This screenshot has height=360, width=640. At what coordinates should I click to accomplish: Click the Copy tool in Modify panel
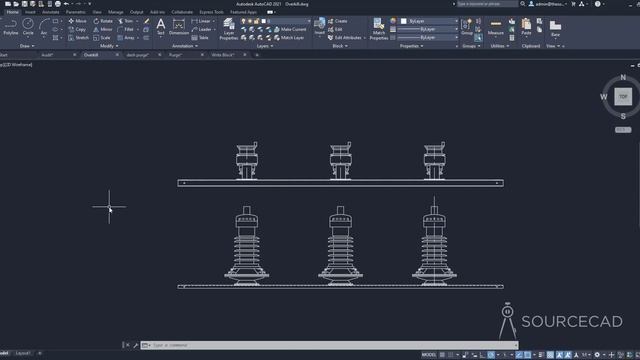coord(77,29)
